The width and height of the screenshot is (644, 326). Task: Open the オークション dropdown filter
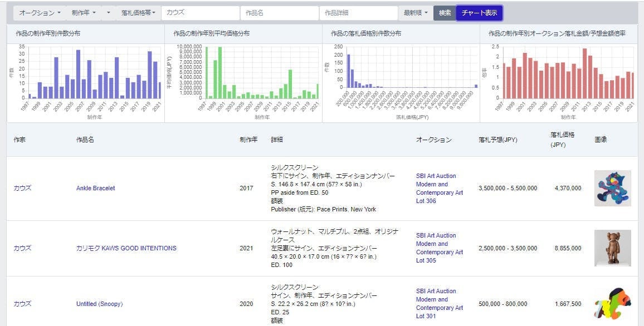click(x=39, y=13)
